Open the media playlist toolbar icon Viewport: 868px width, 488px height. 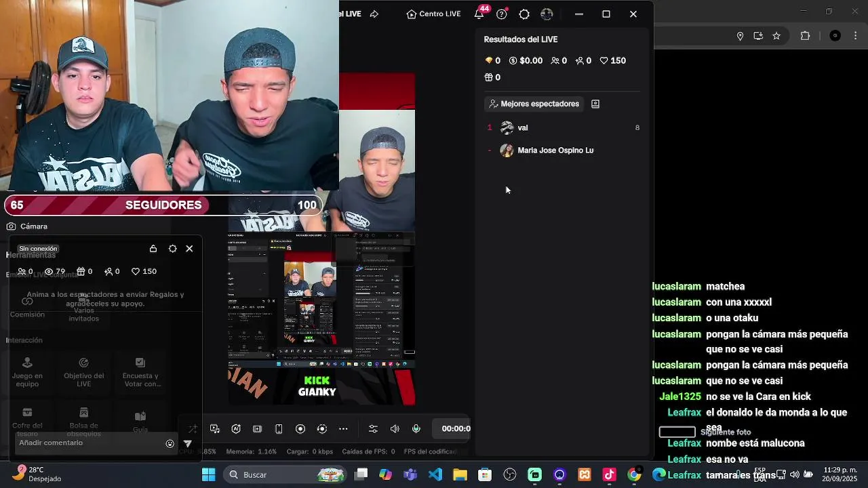(215, 428)
